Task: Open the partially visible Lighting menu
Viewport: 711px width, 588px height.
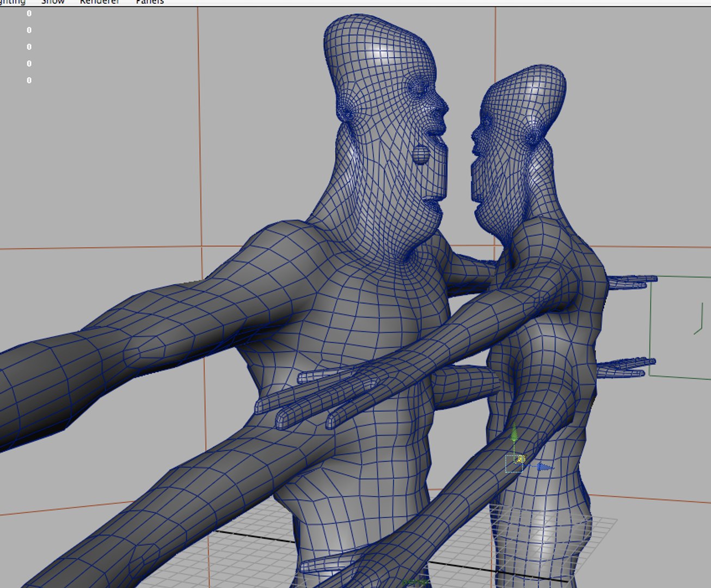Action: pyautogui.click(x=13, y=2)
